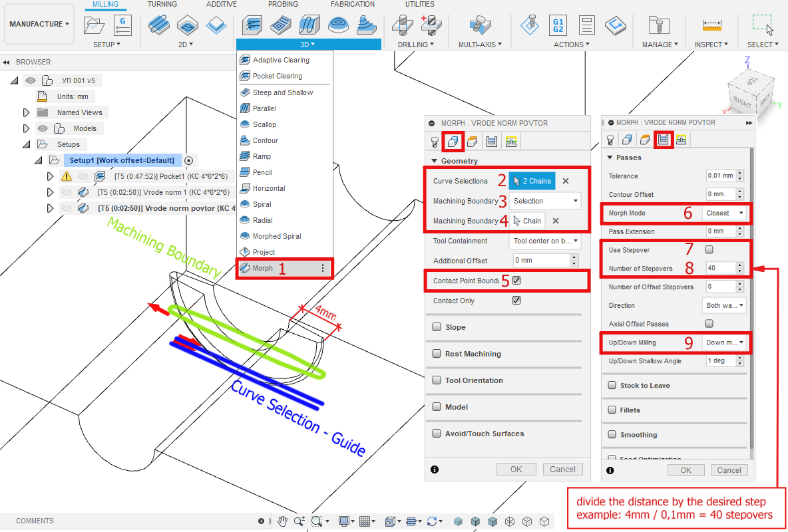788x532 pixels.
Task: Enable the Axial Offset Passes checkbox
Action: [709, 323]
